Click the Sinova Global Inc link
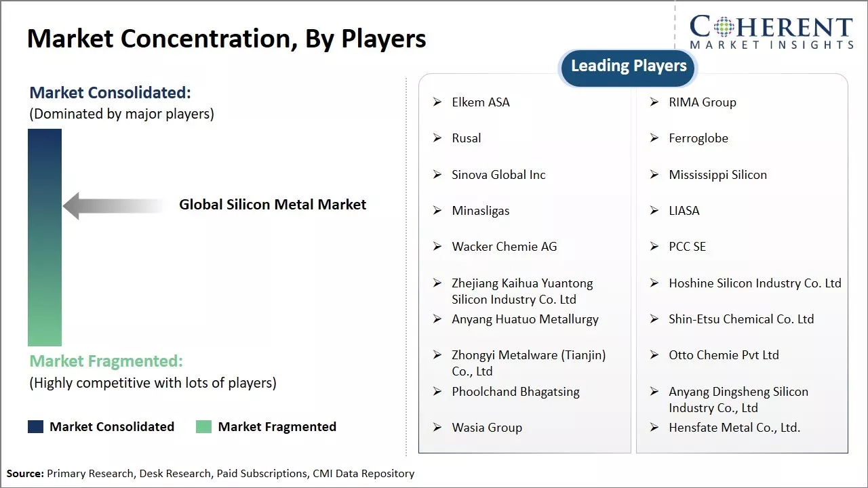 point(498,174)
